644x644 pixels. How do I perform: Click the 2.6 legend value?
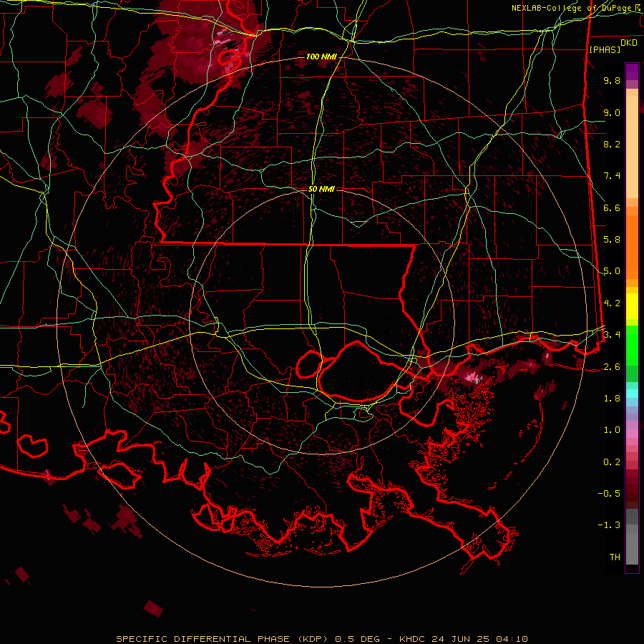pos(612,367)
